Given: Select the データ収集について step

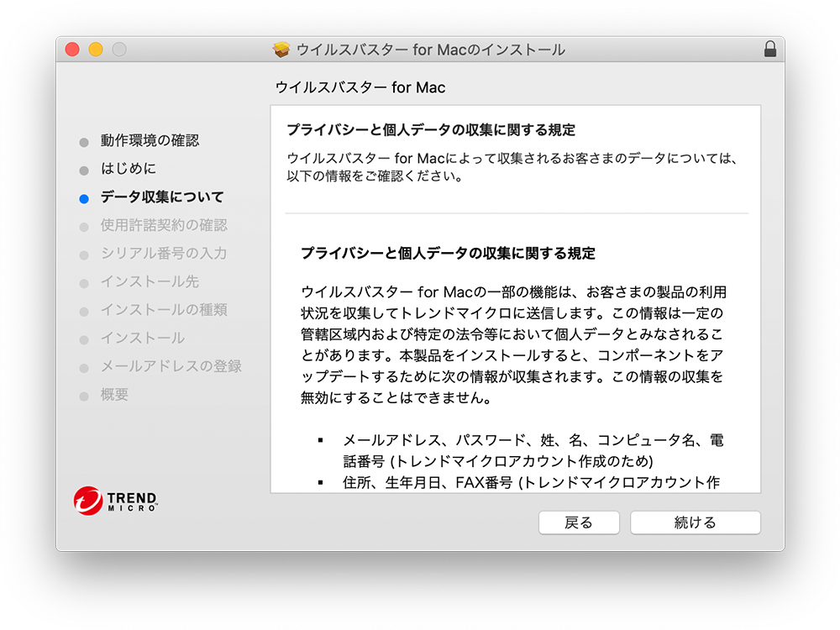Looking at the screenshot, I should click(x=162, y=197).
